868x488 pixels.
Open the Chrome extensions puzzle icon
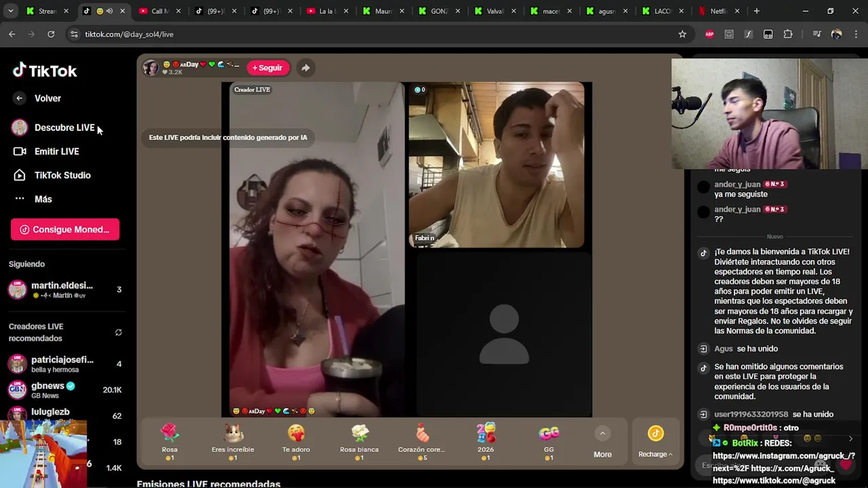pos(788,34)
